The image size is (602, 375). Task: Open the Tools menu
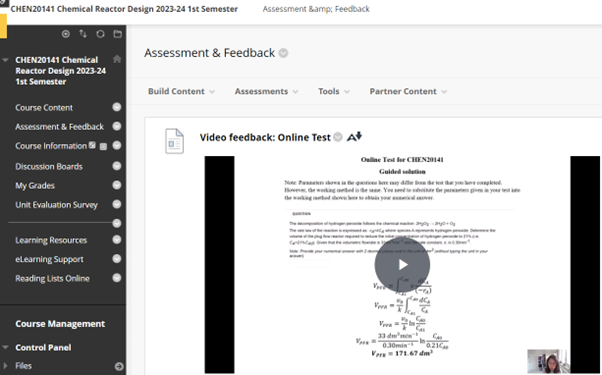point(334,91)
